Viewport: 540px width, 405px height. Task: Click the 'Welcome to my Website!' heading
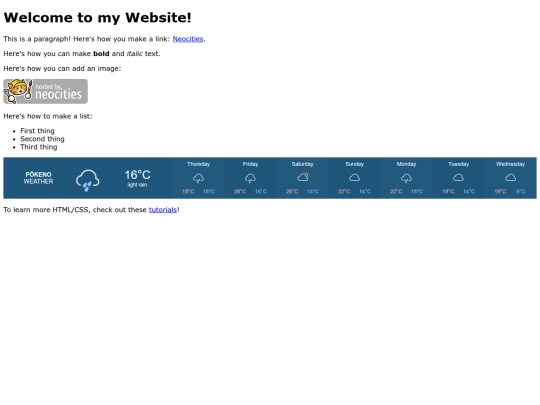tap(97, 18)
